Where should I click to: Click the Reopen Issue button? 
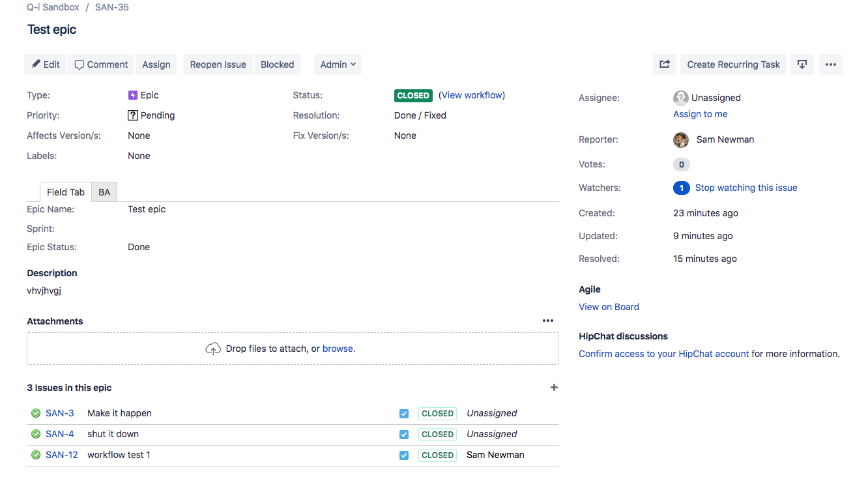tap(218, 65)
